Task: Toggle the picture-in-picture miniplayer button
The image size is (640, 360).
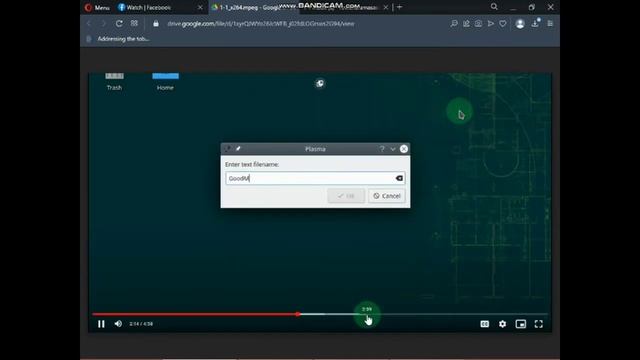Action: click(x=521, y=324)
